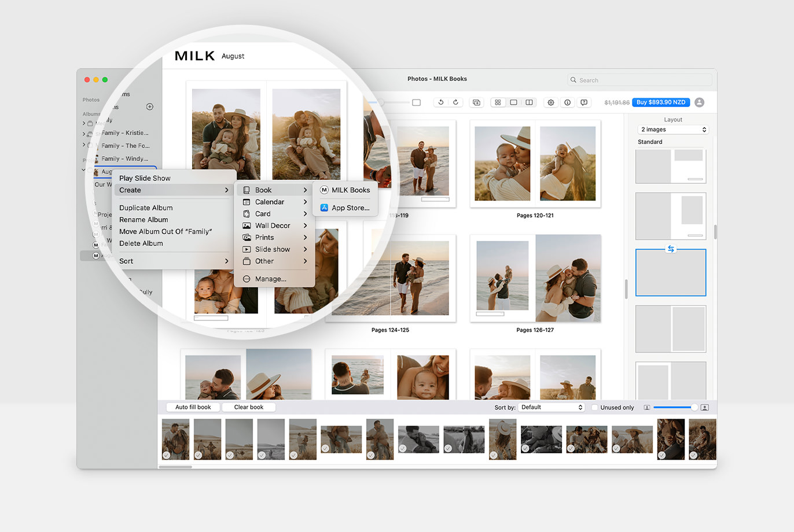This screenshot has width=794, height=532.
Task: Select album Family - The Fo...
Action: tap(125, 146)
